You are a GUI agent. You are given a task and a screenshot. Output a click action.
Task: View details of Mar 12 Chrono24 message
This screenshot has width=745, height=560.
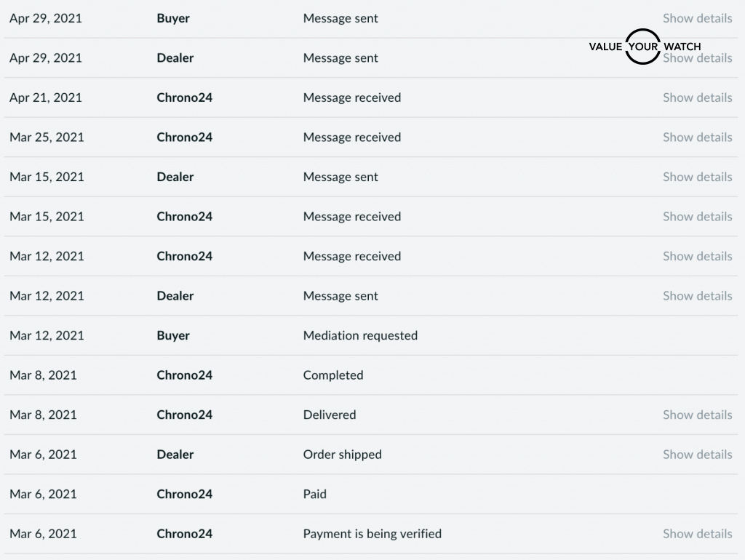[697, 256]
